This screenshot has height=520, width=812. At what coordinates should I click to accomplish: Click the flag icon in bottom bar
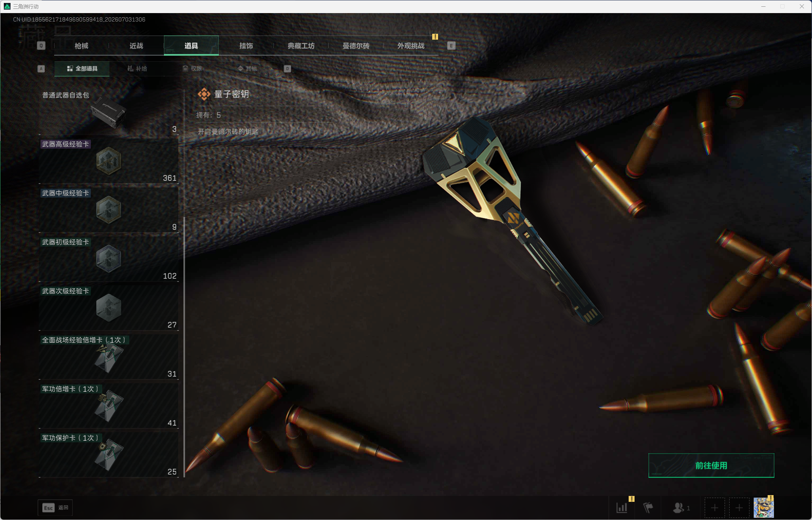pyautogui.click(x=648, y=508)
